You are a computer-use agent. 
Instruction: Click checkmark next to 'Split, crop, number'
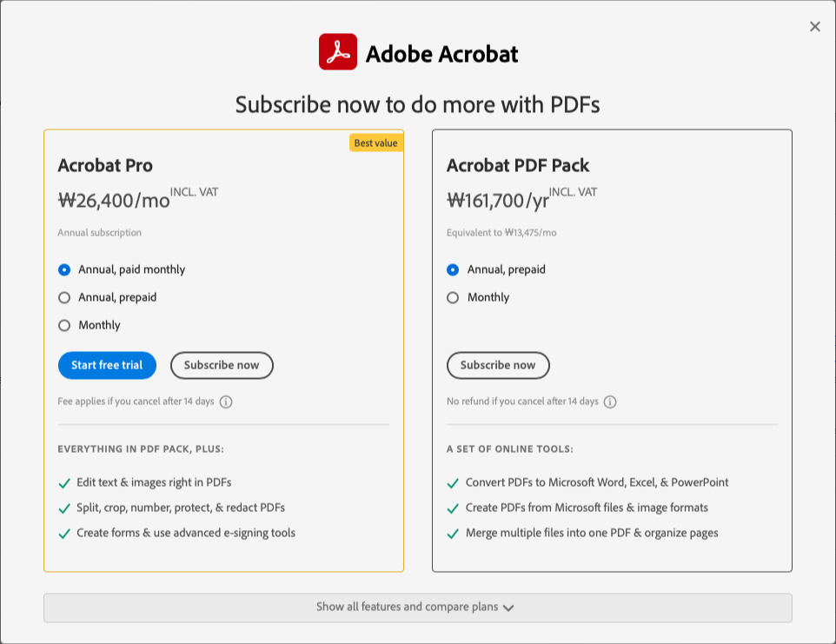click(64, 508)
